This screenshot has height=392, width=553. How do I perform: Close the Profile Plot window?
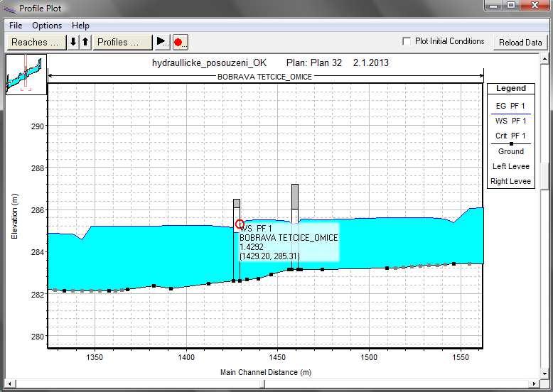coord(535,6)
